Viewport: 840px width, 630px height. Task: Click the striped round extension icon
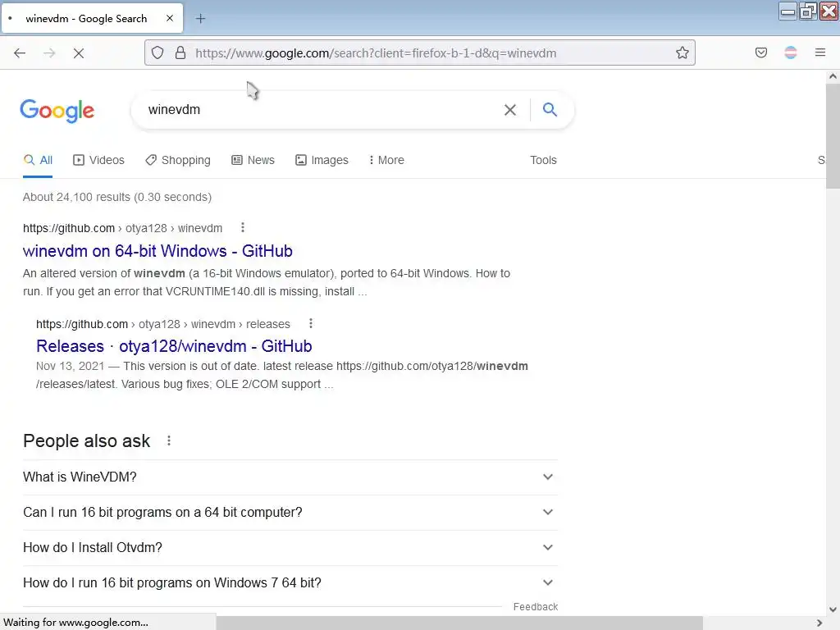pos(791,52)
